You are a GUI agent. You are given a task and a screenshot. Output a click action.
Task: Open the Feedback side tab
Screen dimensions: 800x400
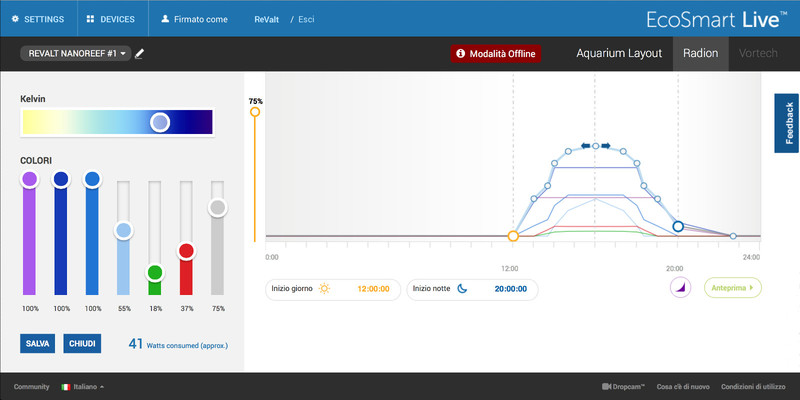[x=787, y=123]
